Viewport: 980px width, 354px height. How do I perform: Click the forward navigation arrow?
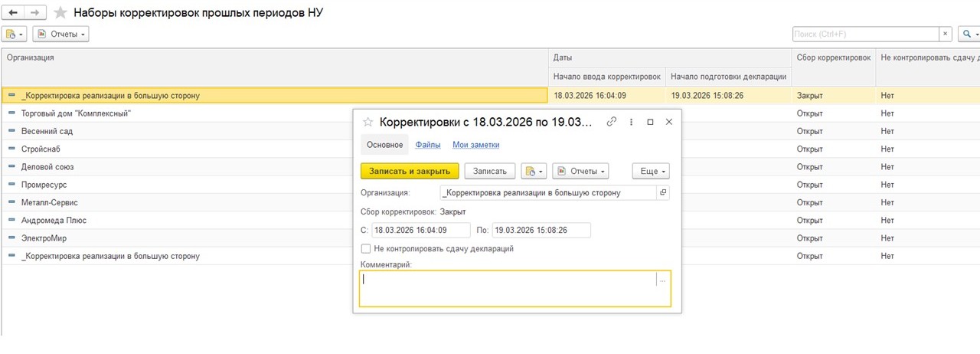coord(35,13)
